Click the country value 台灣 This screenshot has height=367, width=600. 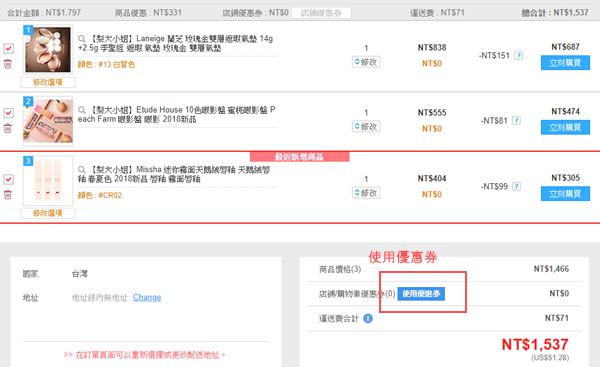click(x=80, y=274)
